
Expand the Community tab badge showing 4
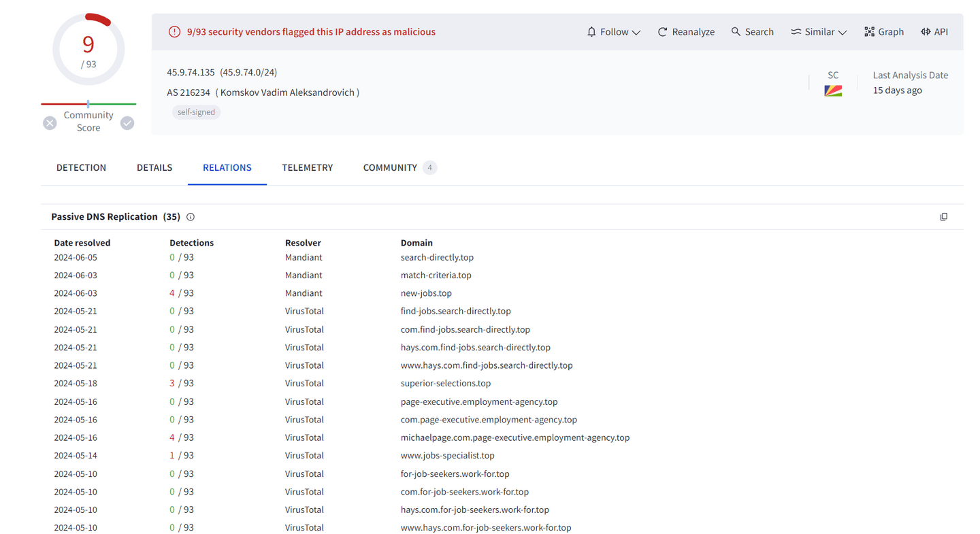click(429, 167)
